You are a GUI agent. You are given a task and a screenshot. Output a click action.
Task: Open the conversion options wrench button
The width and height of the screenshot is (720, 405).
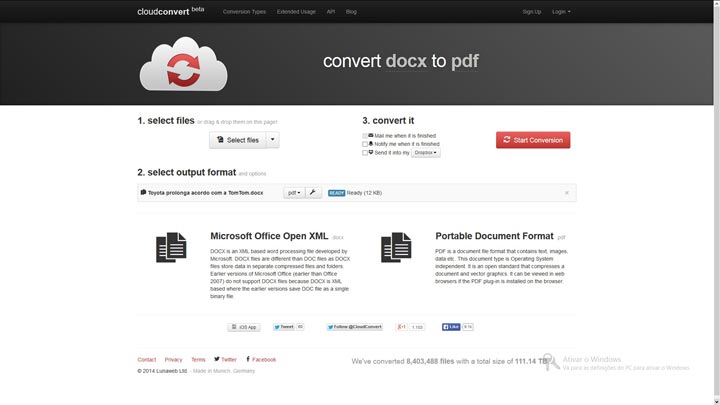tap(313, 192)
